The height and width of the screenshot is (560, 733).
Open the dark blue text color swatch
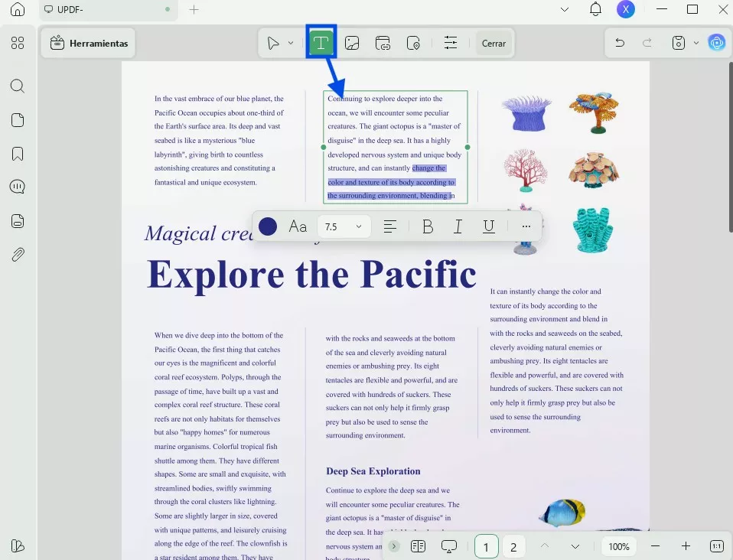coord(268,226)
